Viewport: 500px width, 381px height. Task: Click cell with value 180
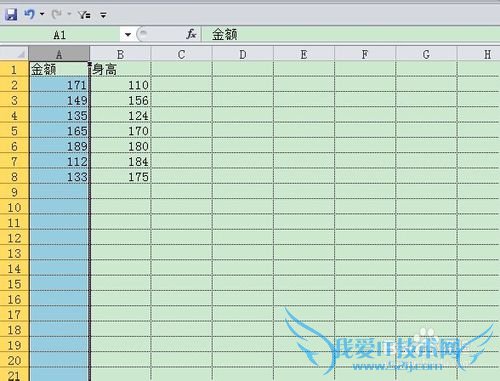click(121, 146)
